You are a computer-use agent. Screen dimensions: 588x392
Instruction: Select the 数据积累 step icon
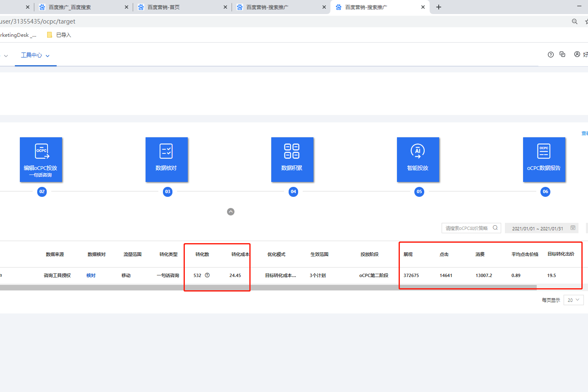pos(292,159)
